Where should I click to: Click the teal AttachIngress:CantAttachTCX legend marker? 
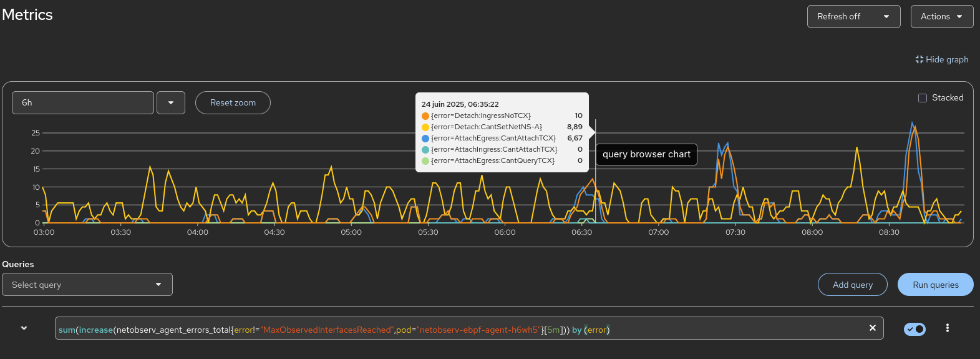pos(425,150)
